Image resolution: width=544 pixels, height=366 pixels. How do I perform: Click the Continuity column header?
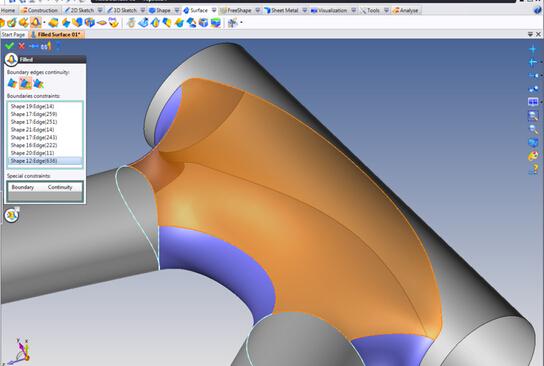point(60,187)
